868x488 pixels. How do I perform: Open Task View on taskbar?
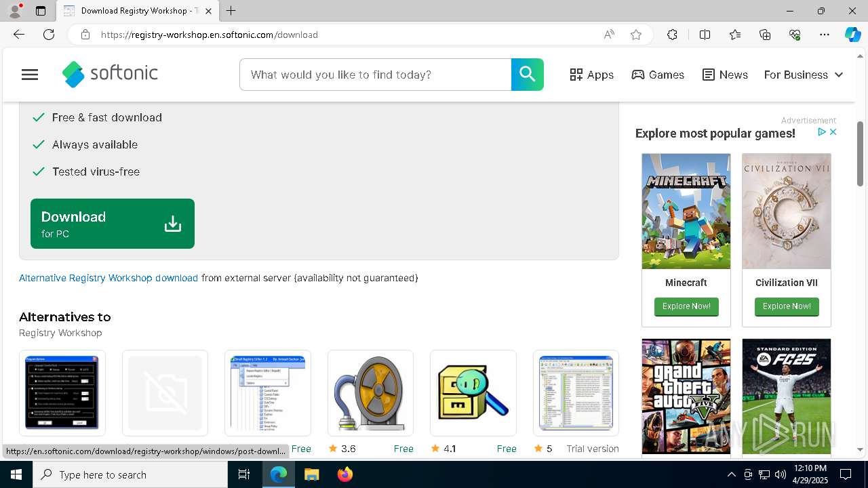click(x=244, y=474)
